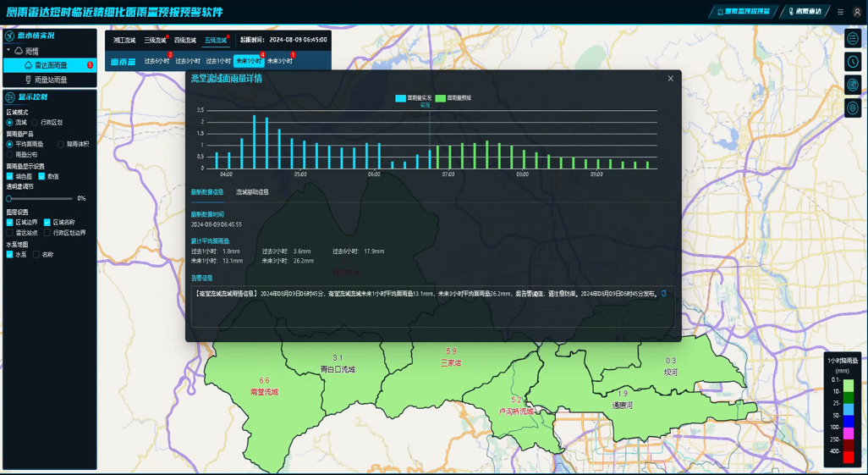Image resolution: width=868 pixels, height=475 pixels.
Task: Open the map pin location icon
Action: [853, 108]
